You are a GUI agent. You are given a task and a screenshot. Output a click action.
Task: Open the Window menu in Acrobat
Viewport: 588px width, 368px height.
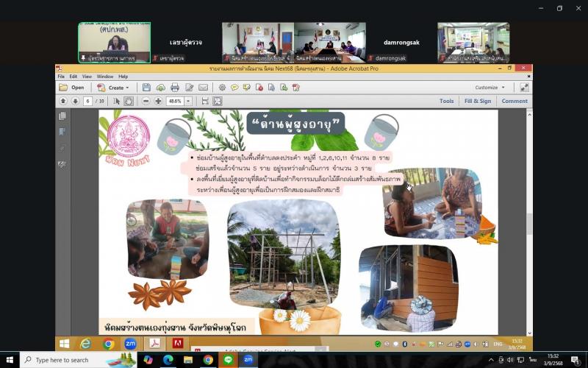(x=105, y=77)
